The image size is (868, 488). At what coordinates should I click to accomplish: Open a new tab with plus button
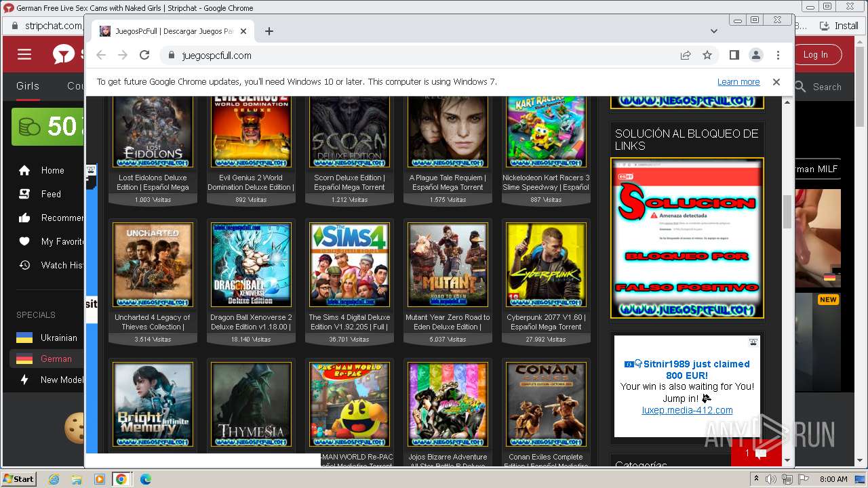269,31
